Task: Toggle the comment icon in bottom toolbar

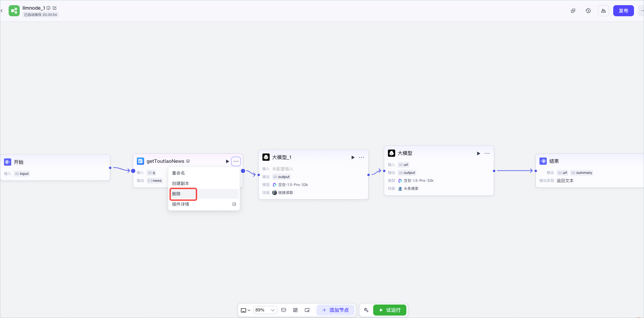Action: point(284,310)
